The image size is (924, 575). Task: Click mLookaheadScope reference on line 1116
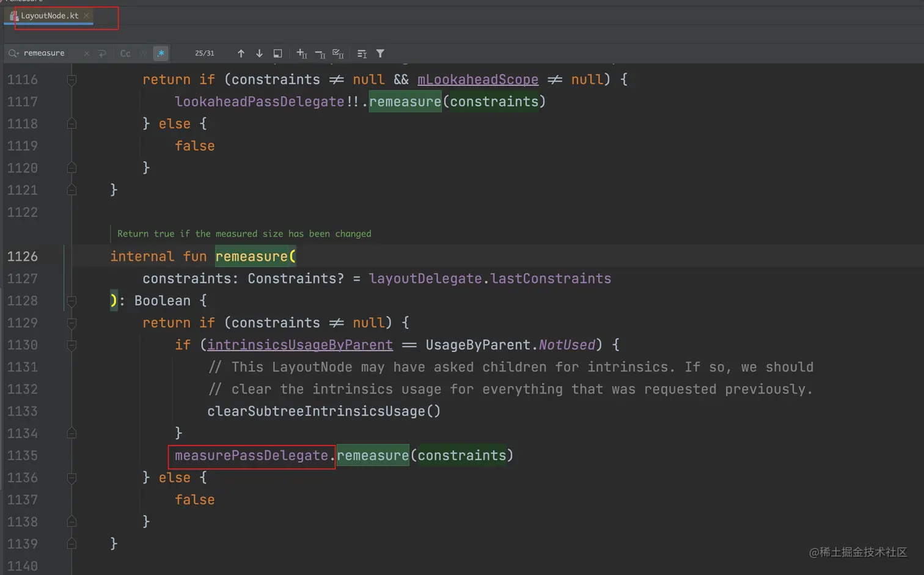(x=478, y=79)
